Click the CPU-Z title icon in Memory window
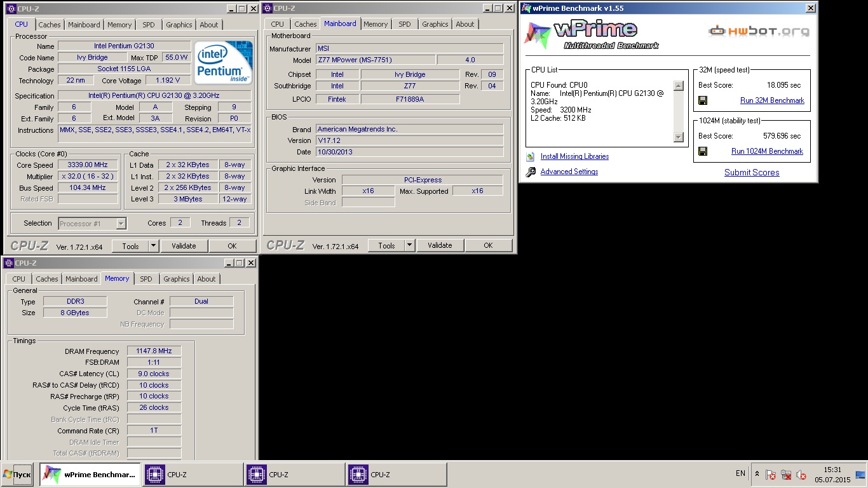Image resolution: width=868 pixels, height=488 pixels. 9,263
